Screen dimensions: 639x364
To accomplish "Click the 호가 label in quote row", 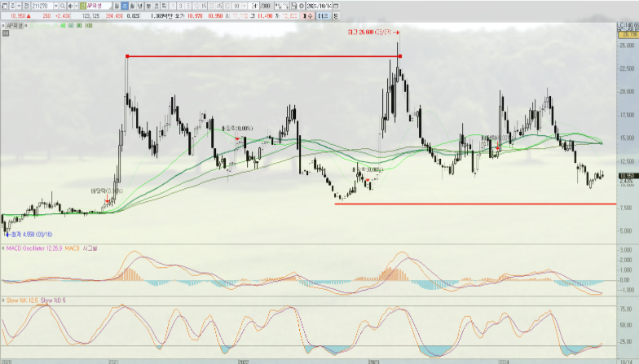I will (x=180, y=16).
